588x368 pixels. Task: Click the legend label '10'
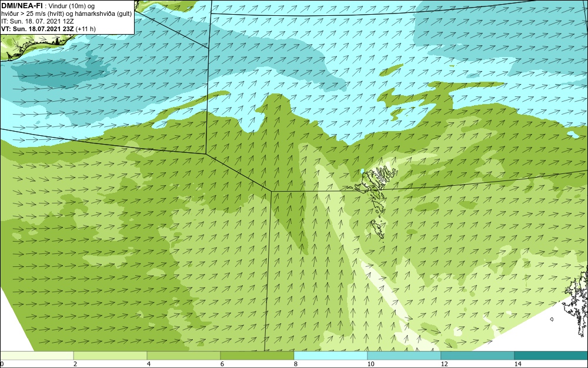click(x=371, y=364)
